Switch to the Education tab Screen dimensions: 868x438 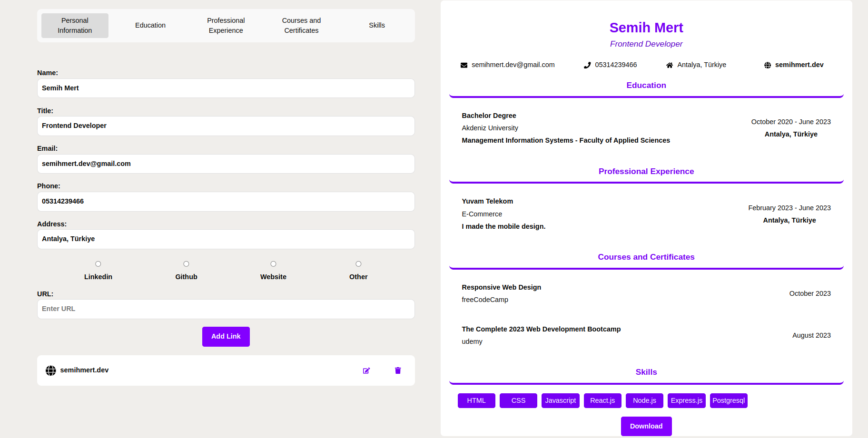[x=150, y=25]
